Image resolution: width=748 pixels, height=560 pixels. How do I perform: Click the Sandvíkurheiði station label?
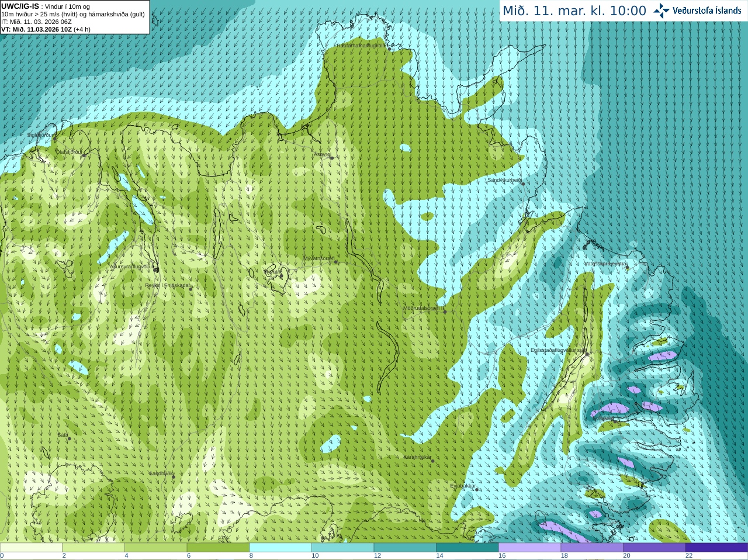505,181
